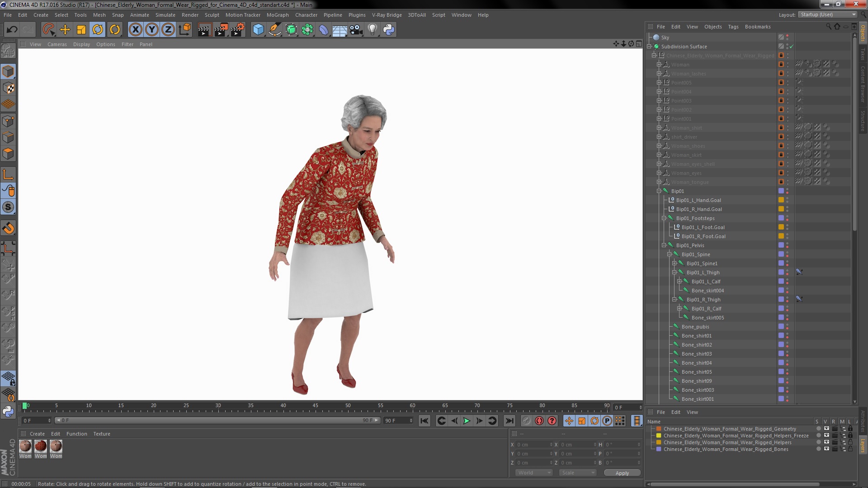Screen dimensions: 868x488
Task: Toggle Subdivision Surface enable checkmark
Action: point(792,47)
